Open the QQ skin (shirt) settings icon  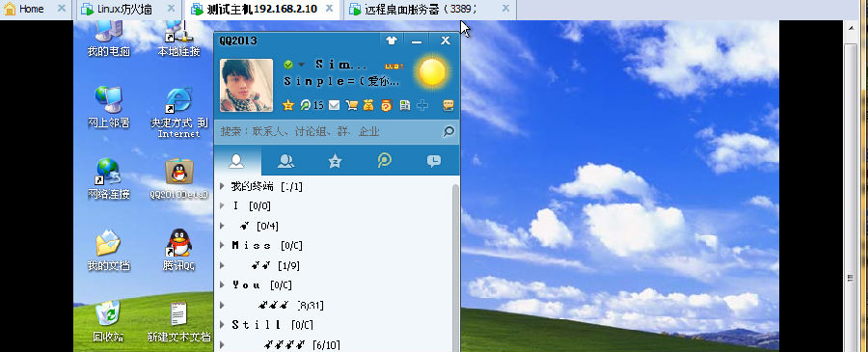point(392,41)
